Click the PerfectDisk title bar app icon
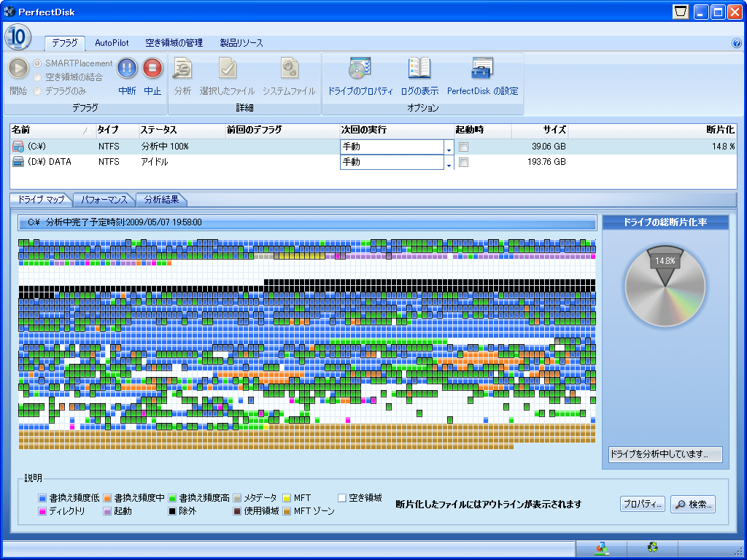 click(9, 12)
